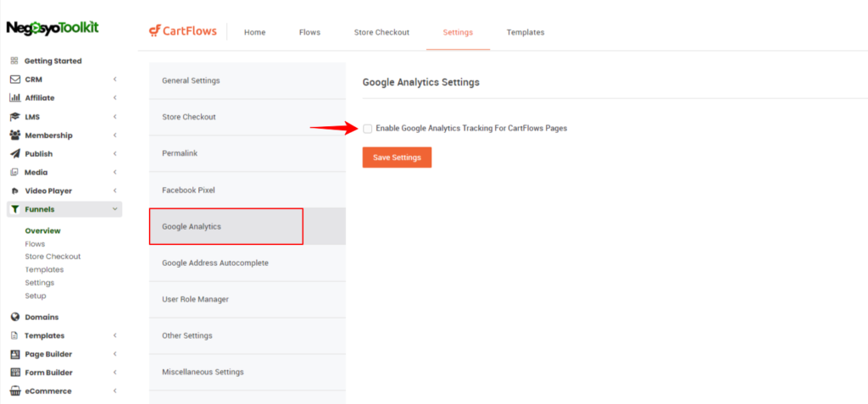Click the Page Builder icon
Screen dimensions: 868x404
pyautogui.click(x=15, y=354)
